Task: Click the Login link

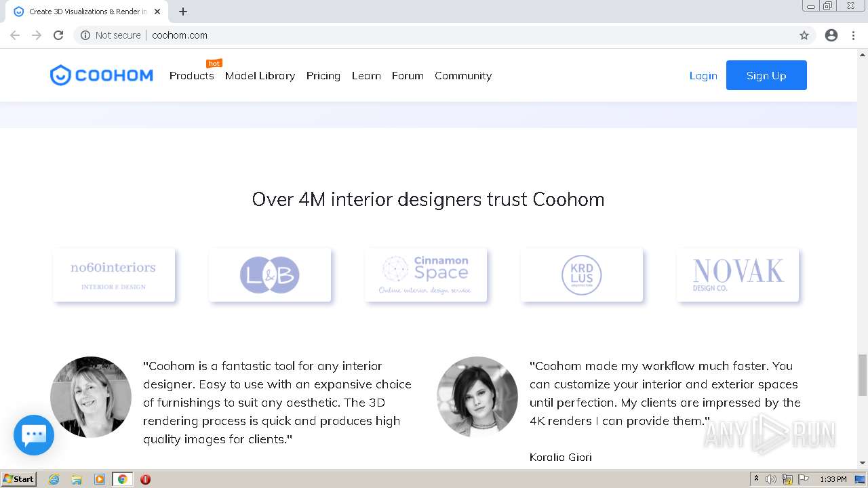Action: point(703,75)
